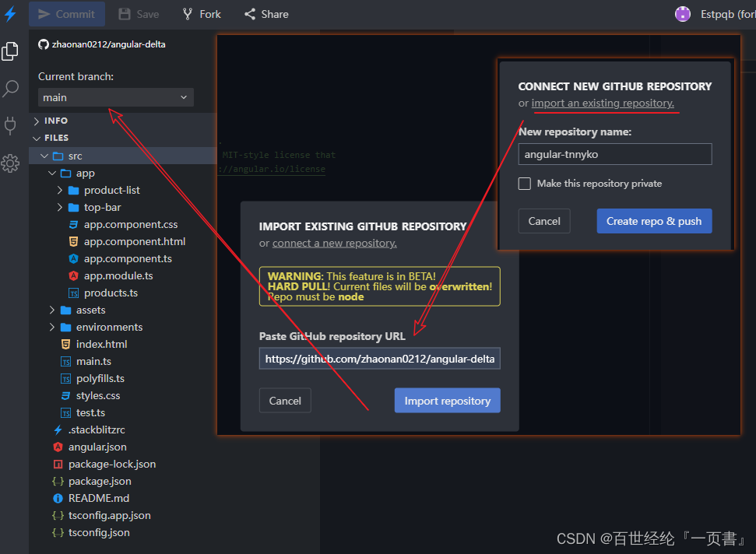Click the zhaonan0212/angular-delta repository name
Viewport: 756px width, 554px height.
(108, 44)
